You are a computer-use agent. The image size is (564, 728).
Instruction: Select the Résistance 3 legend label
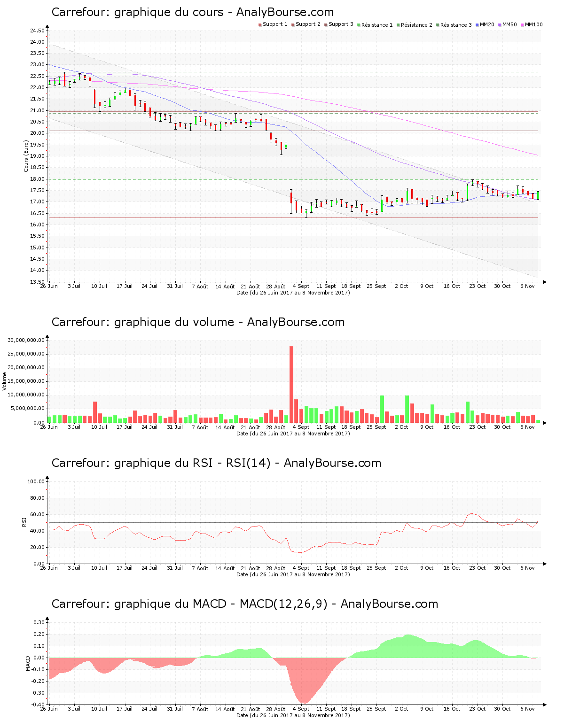(x=456, y=25)
